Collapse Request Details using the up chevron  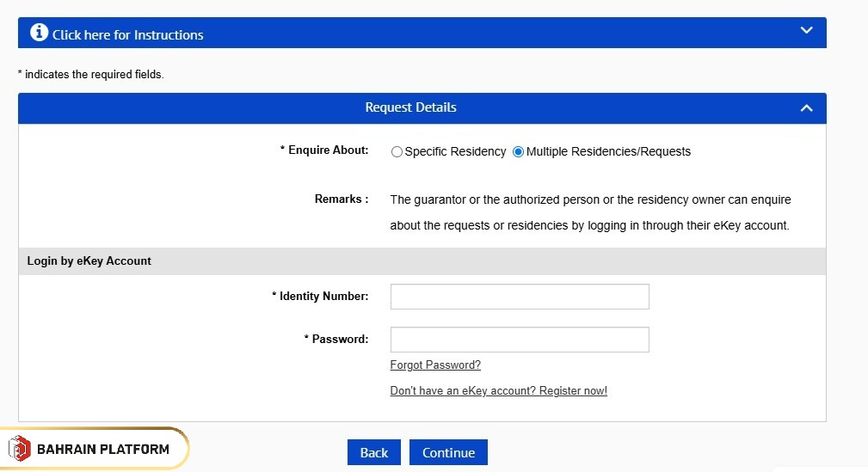(806, 108)
